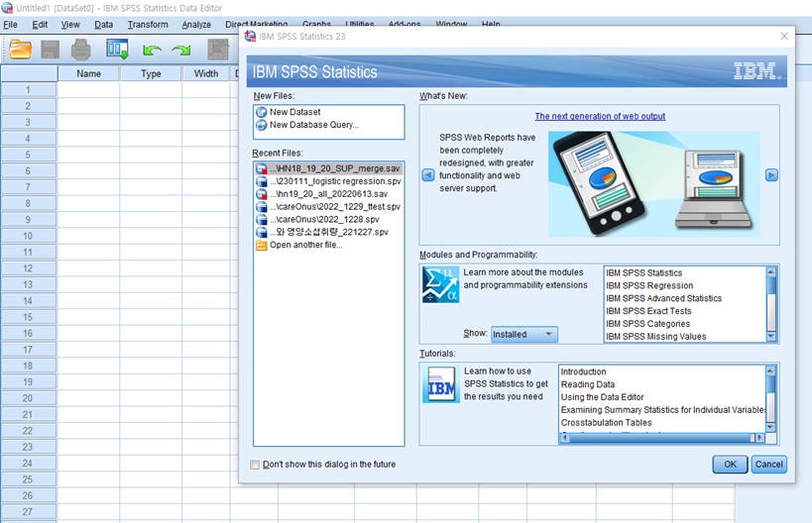Select recent file 230111_logistic regression.spv
Viewport: 812px width, 523px height.
point(328,181)
